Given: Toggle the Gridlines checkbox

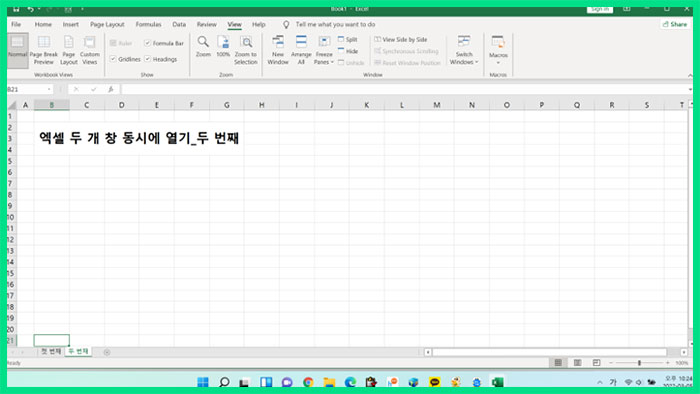Looking at the screenshot, I should (x=113, y=59).
